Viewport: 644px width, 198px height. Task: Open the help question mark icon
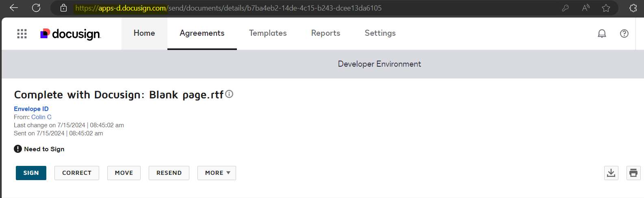coord(624,34)
